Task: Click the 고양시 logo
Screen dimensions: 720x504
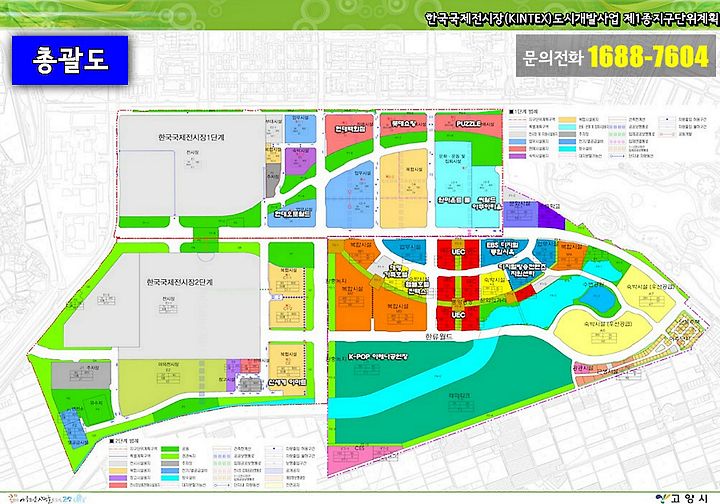Action: (682, 498)
